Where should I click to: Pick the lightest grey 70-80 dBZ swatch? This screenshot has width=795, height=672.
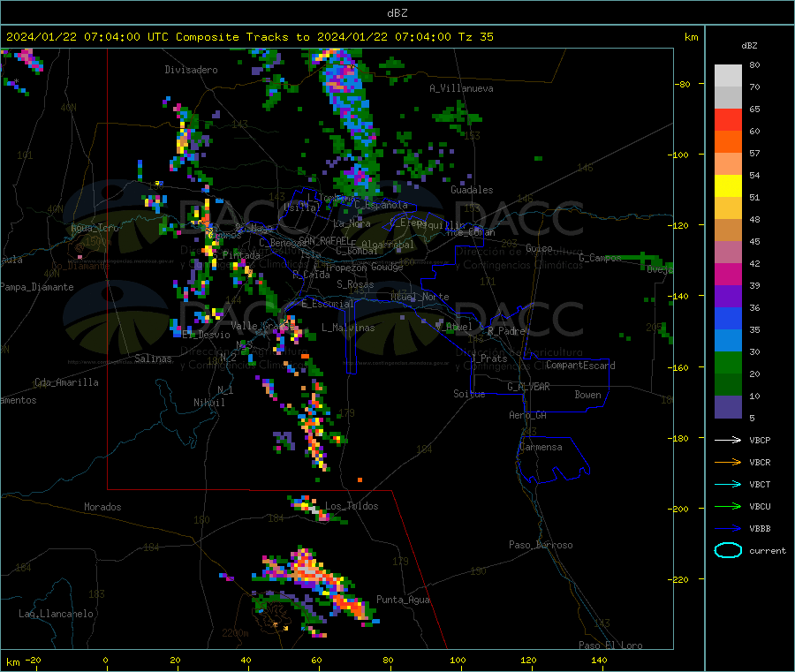[x=728, y=76]
